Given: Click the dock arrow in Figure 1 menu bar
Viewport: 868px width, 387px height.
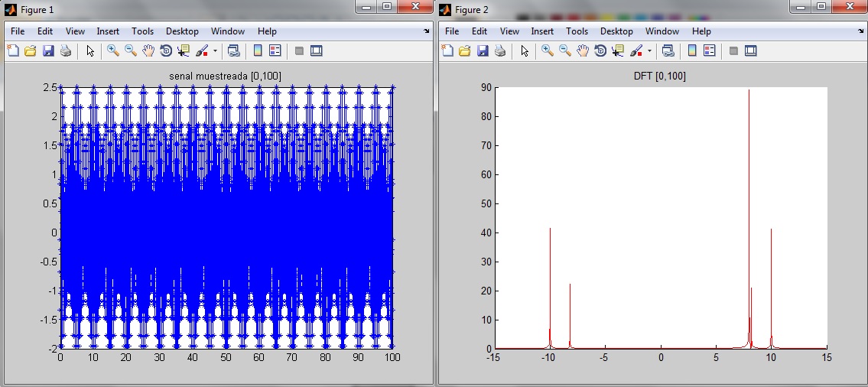Looking at the screenshot, I should click(426, 31).
